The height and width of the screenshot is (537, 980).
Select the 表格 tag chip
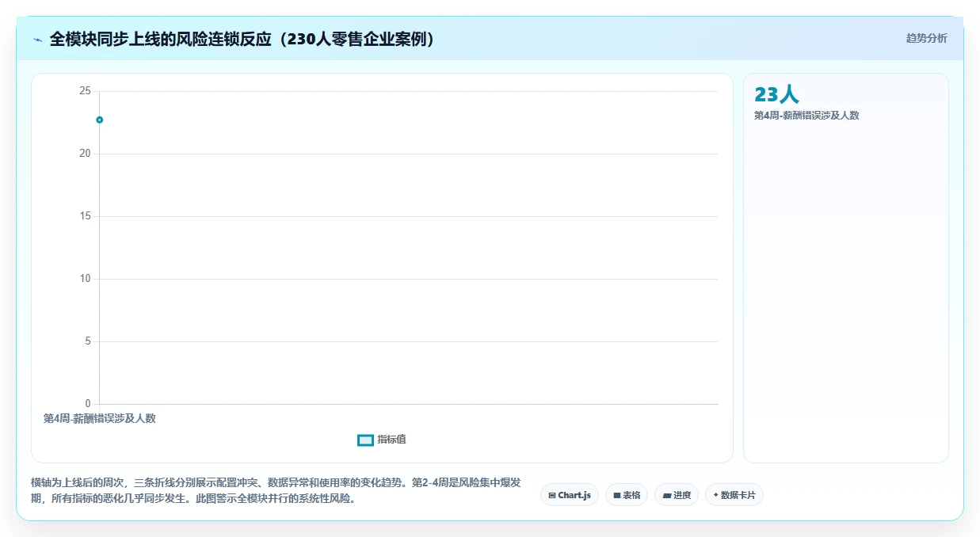coord(627,495)
